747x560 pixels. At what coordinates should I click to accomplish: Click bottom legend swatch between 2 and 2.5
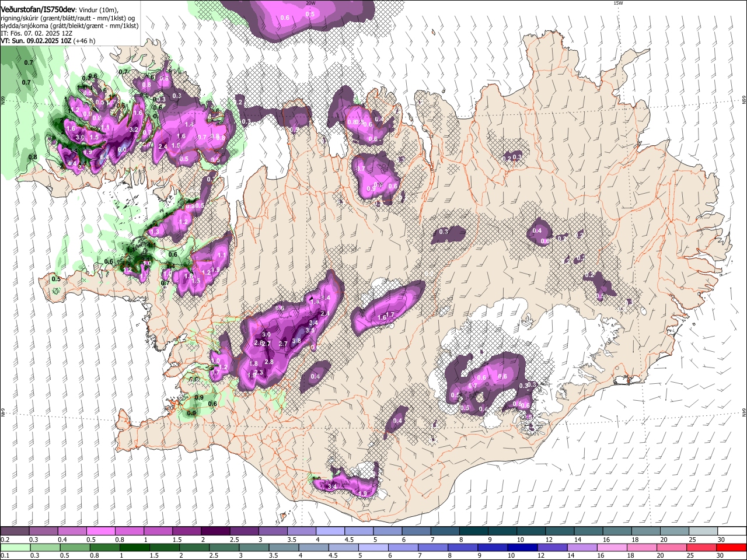pos(194,547)
